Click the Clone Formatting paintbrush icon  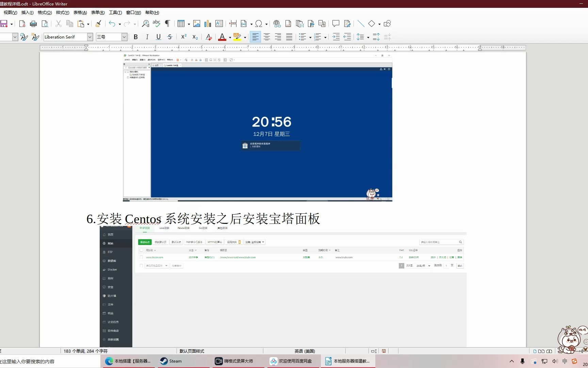(98, 24)
